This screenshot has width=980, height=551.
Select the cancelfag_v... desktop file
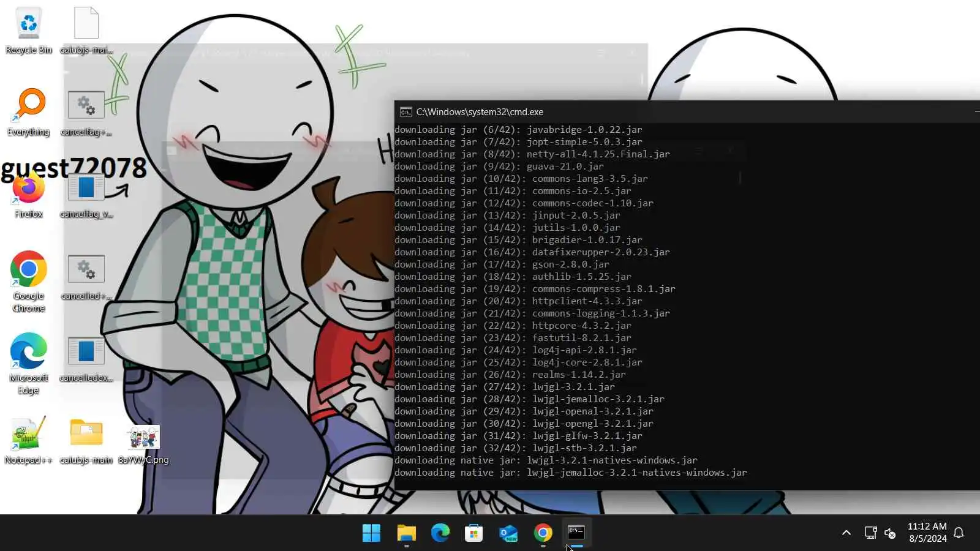point(86,195)
